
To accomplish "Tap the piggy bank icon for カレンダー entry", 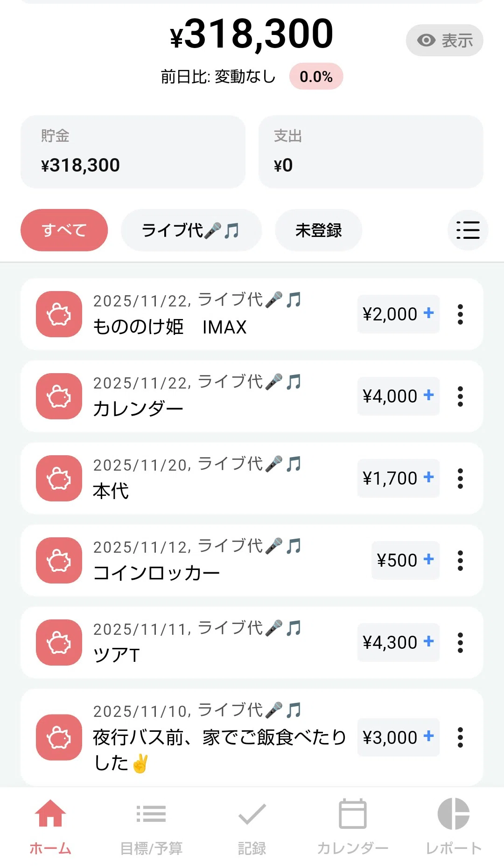I will tap(59, 396).
